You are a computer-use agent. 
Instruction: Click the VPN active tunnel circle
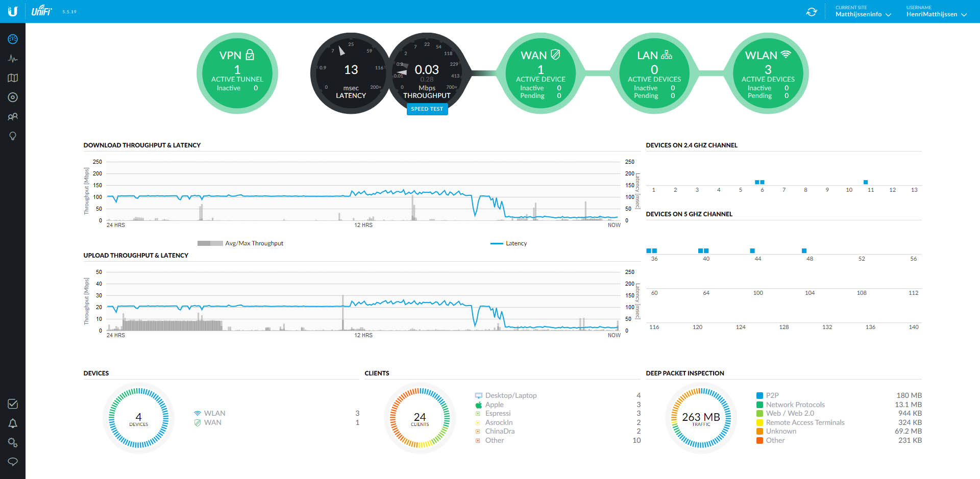[x=237, y=73]
